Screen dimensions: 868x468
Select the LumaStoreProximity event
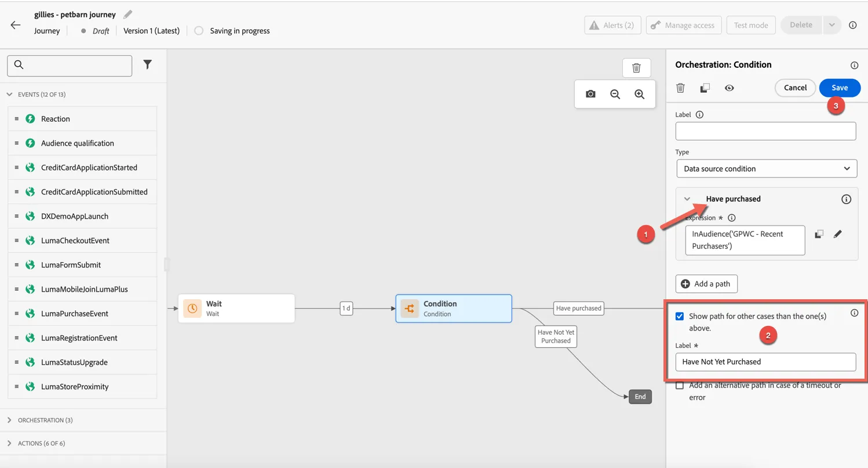tap(82, 387)
